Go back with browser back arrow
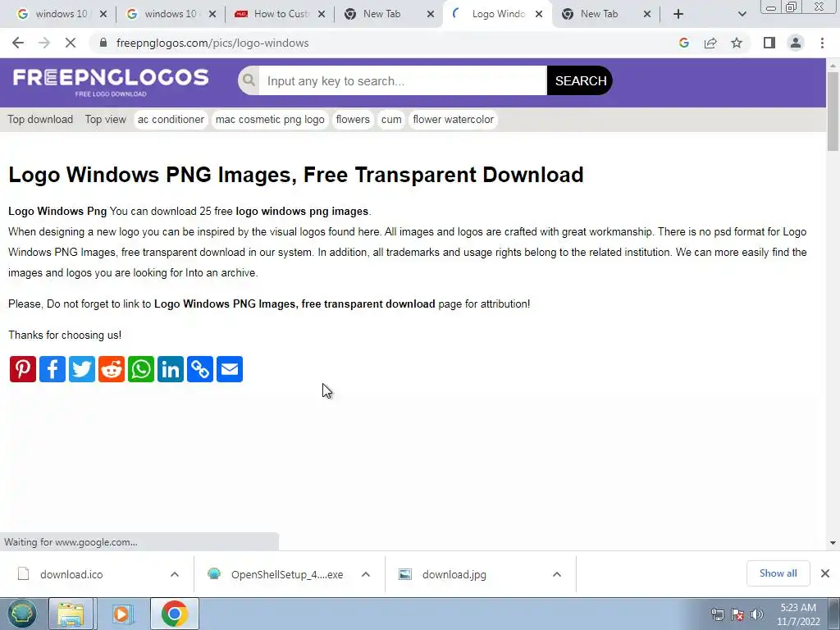Screen dimensions: 840x630 [x=18, y=43]
